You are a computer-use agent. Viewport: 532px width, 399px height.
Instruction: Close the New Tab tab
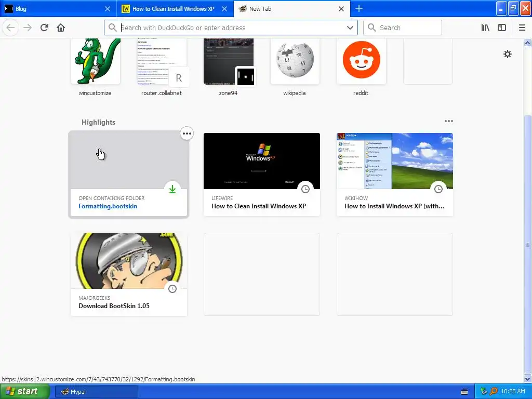tap(341, 9)
